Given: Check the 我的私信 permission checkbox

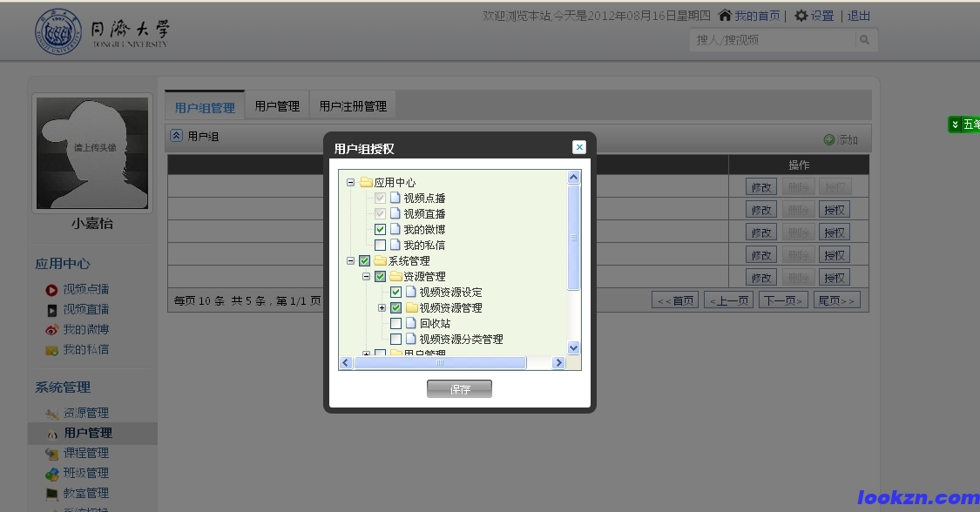Looking at the screenshot, I should pos(381,246).
